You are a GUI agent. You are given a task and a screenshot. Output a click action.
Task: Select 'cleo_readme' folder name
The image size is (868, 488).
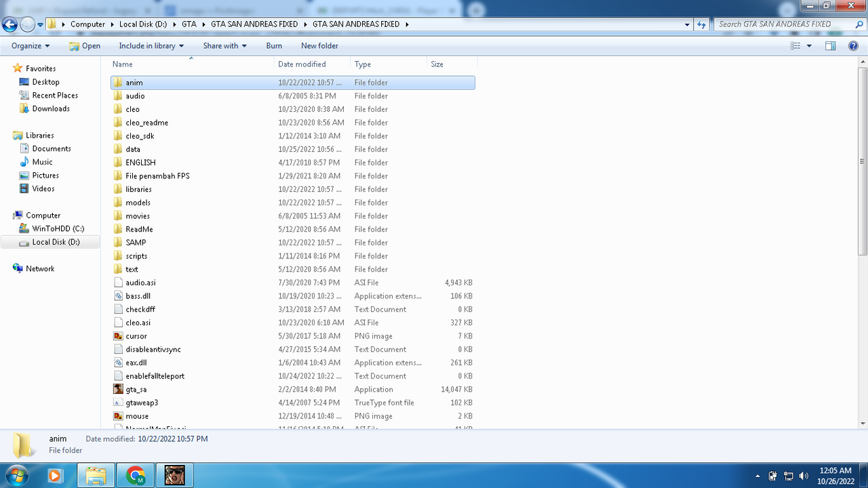point(146,123)
